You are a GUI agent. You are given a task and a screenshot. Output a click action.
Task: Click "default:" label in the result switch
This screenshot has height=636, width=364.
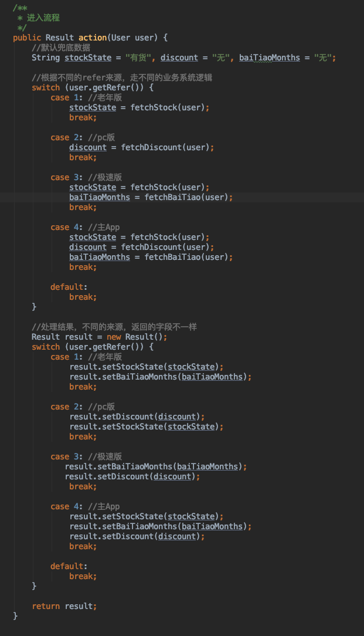tap(69, 566)
